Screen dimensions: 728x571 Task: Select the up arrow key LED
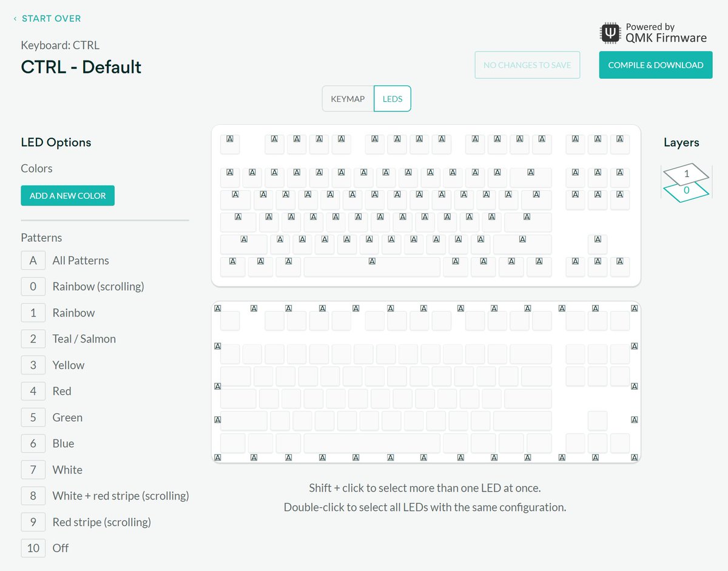click(x=598, y=244)
